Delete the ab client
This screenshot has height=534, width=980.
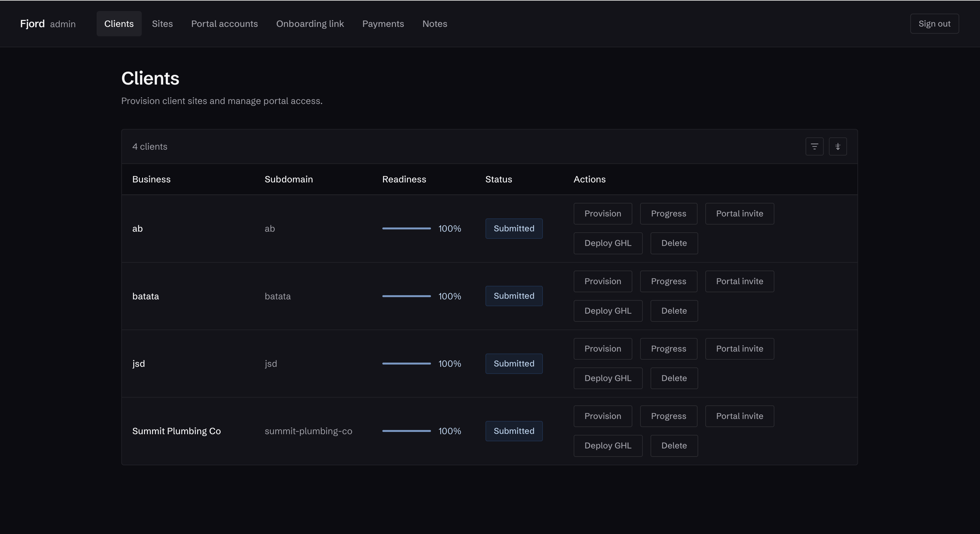click(x=674, y=243)
